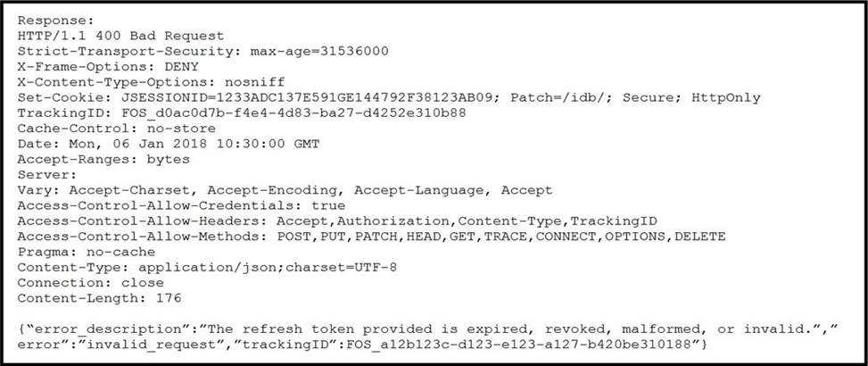Viewport: 868px width, 366px height.
Task: Click the Strict-Transport-Security header line
Action: [x=203, y=51]
